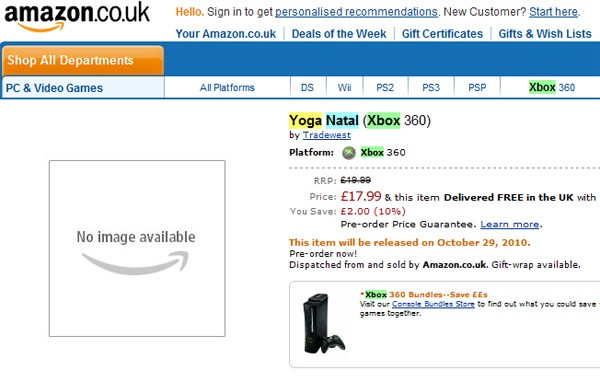Click the Tradewest publisher link

(326, 135)
